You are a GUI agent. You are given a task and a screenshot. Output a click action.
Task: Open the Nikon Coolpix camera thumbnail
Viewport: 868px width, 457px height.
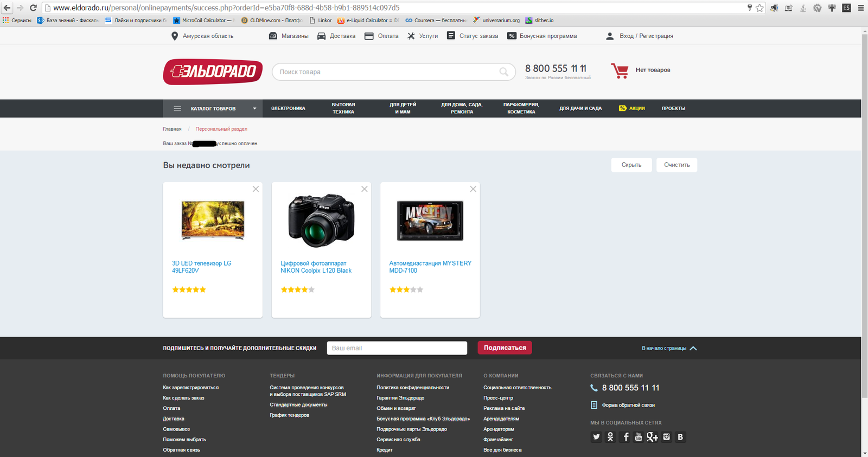(x=321, y=220)
